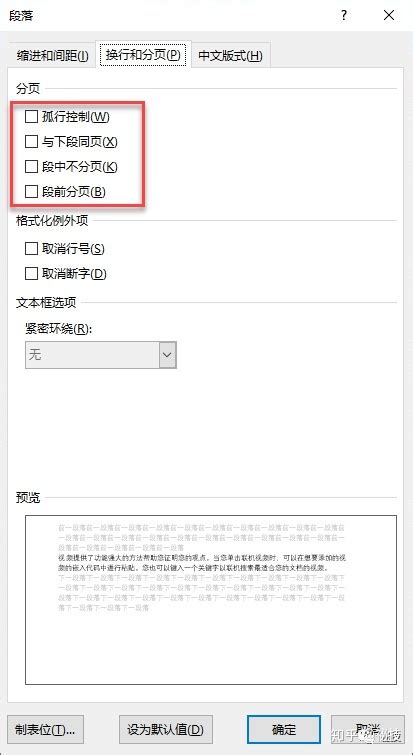413x755 pixels.
Task: Enable the 孤行控制 checkbox
Action: point(31,117)
